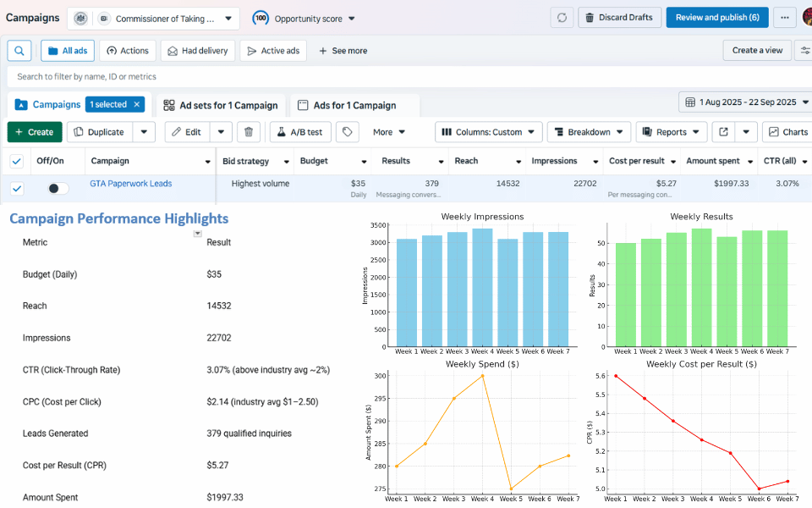This screenshot has height=508, width=812.
Task: Click the search and filter input field
Action: [x=338, y=77]
